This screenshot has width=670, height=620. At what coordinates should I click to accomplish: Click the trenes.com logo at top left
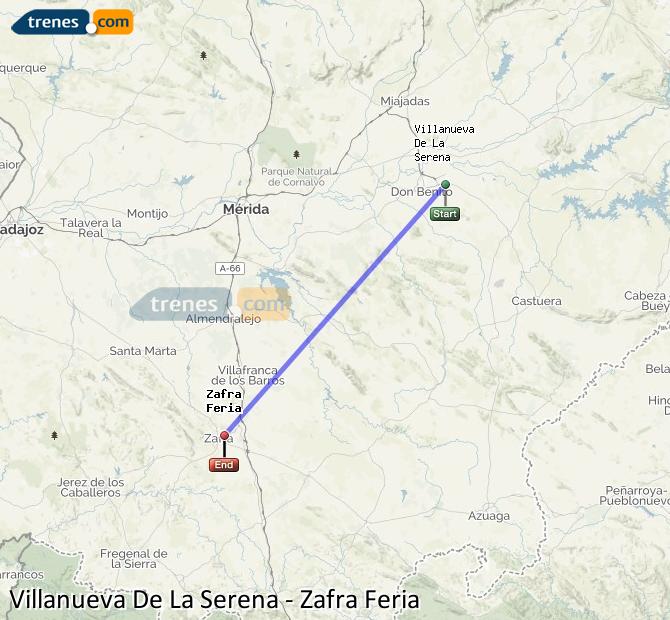click(72, 22)
